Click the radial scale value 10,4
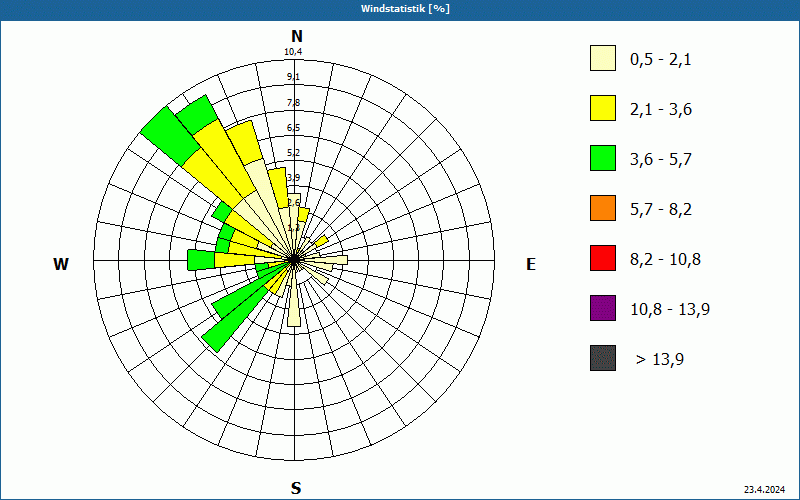 [x=293, y=52]
